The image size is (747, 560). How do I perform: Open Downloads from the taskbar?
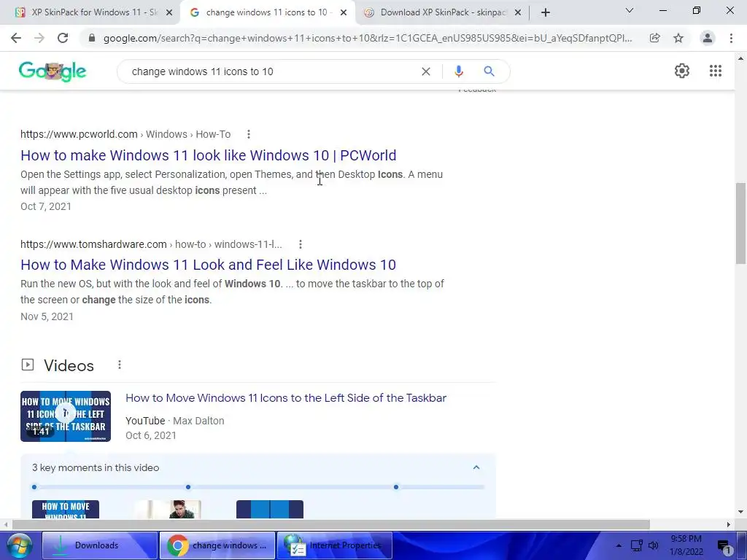point(100,545)
